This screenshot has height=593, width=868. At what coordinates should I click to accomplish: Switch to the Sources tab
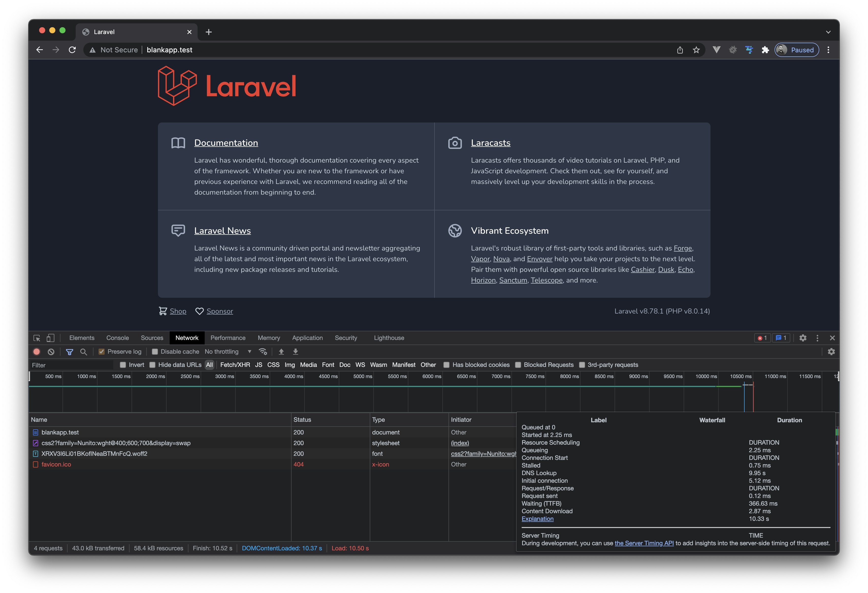152,338
